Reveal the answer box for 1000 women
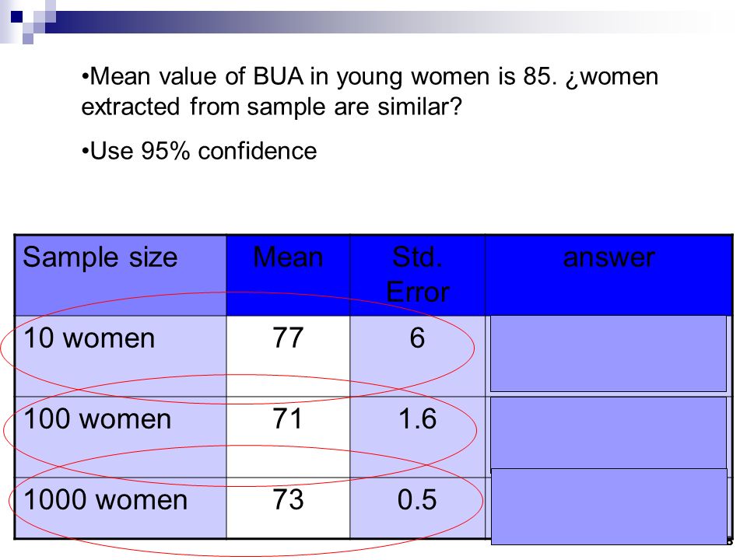The image size is (747, 560). [x=609, y=506]
